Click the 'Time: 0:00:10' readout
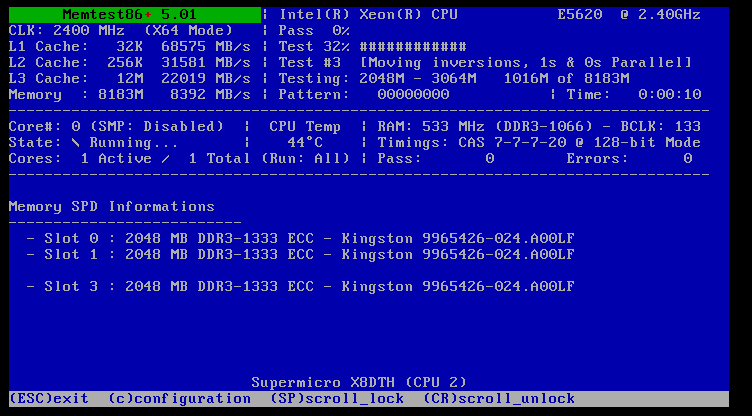 (634, 95)
